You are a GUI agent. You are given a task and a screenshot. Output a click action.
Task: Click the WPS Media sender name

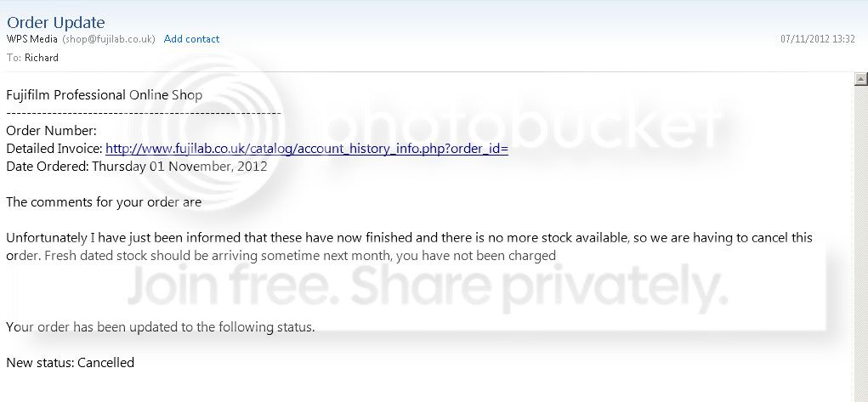(x=31, y=39)
